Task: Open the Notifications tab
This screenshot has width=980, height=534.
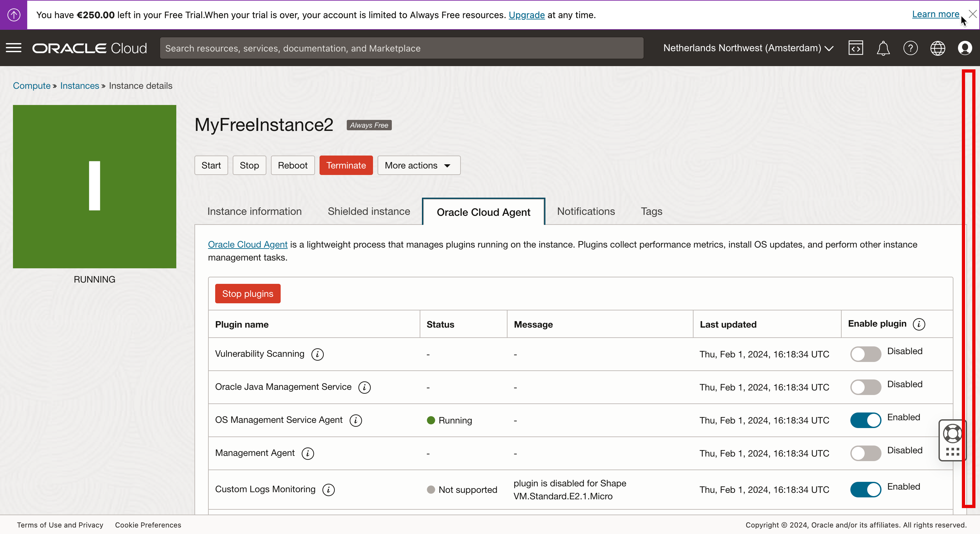Action: 586,212
